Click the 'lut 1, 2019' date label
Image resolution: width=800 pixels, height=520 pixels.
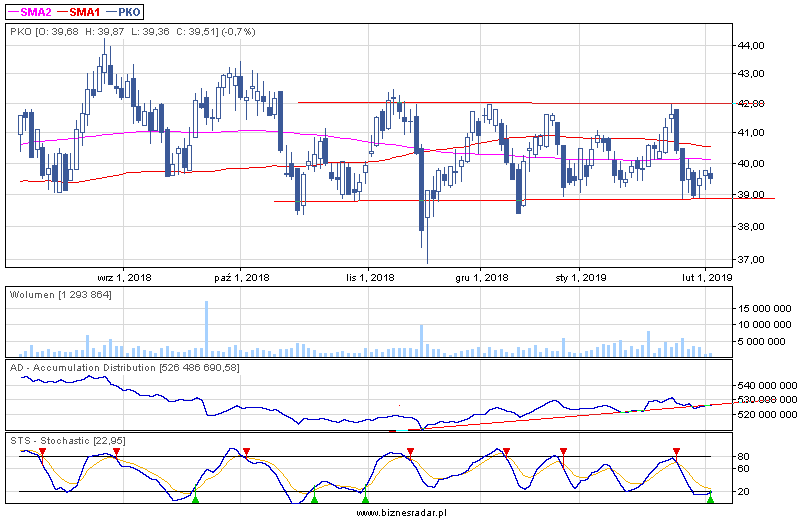(707, 277)
